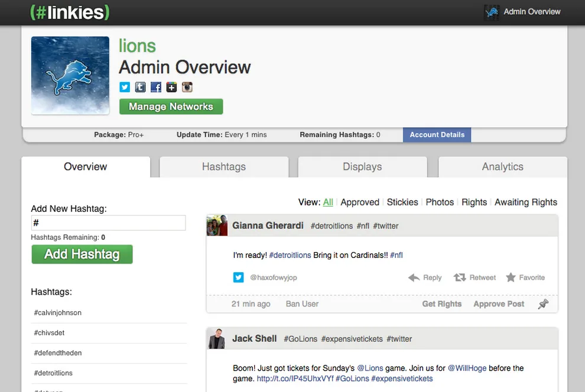Open the @haxofowyjop handle
This screenshot has width=585, height=392.
point(274,277)
